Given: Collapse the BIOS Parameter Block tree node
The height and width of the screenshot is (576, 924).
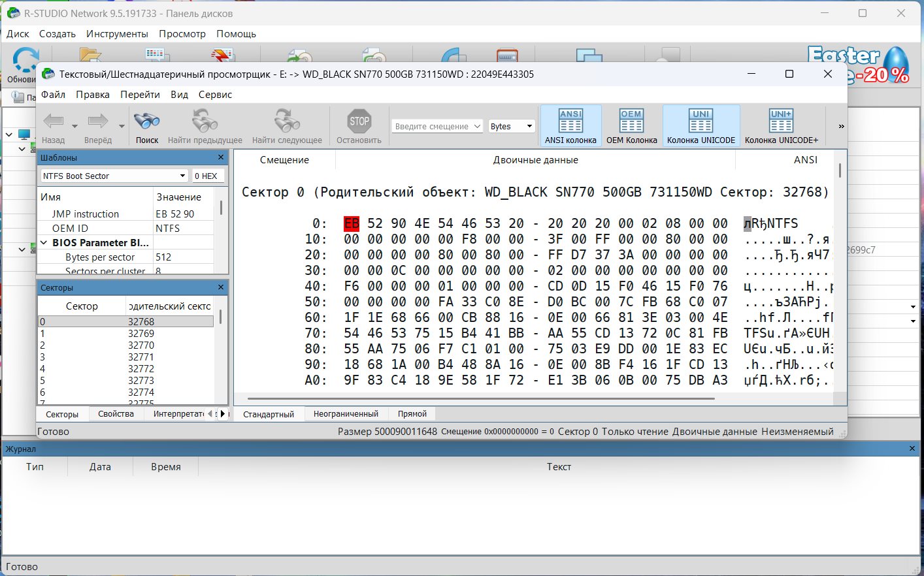Looking at the screenshot, I should click(x=44, y=243).
